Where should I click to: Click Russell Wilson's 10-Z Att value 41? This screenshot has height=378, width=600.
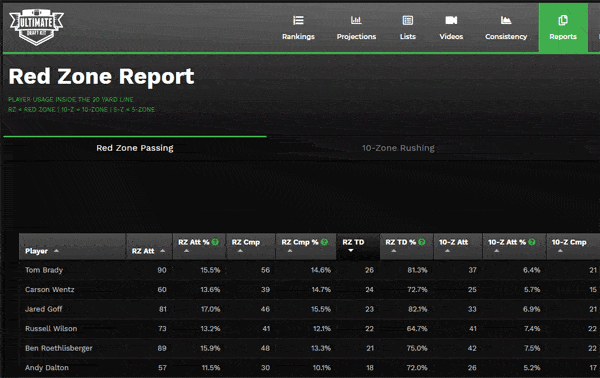point(473,329)
